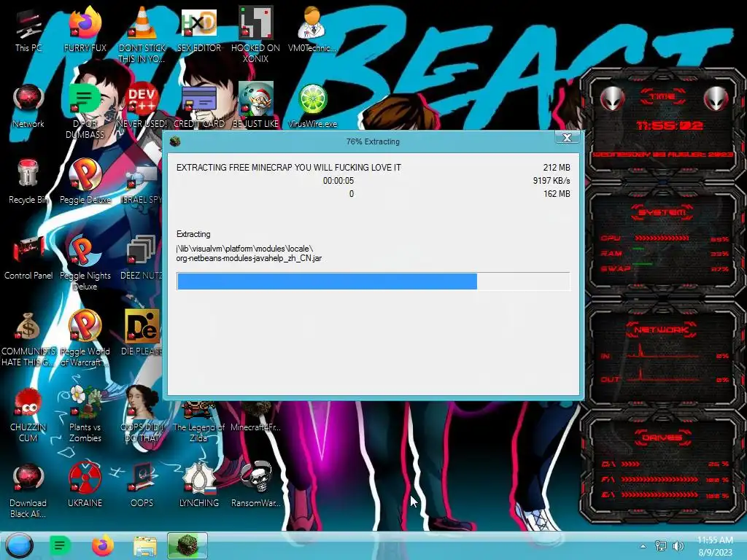The image size is (747, 560).
Task: Select the OOPS monitor icon
Action: pyautogui.click(x=142, y=486)
